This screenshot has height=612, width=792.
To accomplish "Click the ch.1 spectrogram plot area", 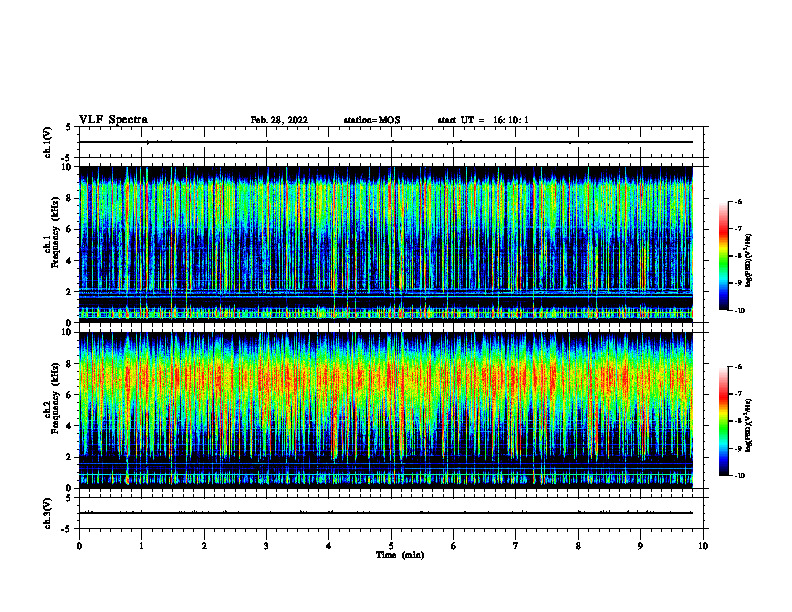I will 386,244.
